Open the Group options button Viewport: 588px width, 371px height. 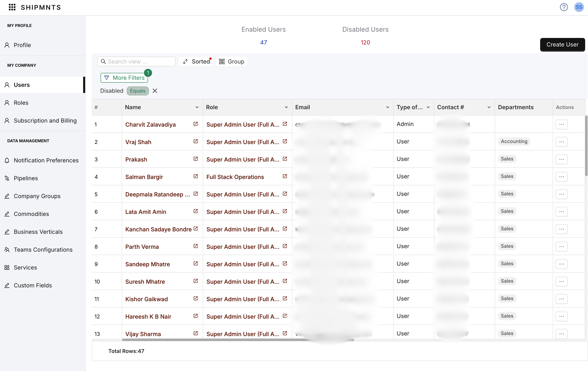[x=232, y=61]
